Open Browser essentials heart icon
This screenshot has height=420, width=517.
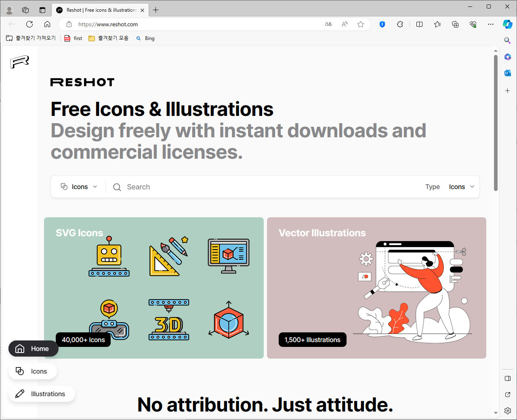pos(473,24)
